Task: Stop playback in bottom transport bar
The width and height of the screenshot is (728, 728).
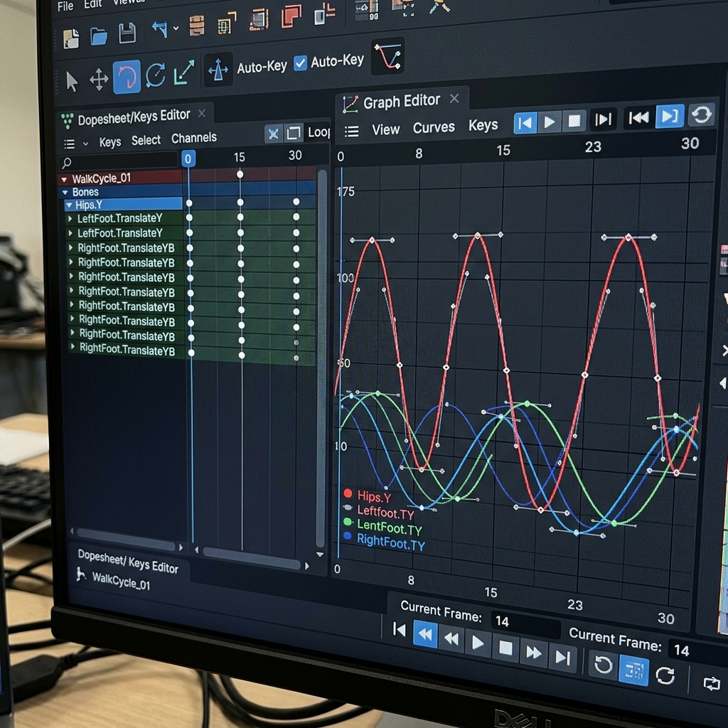Action: point(505,648)
